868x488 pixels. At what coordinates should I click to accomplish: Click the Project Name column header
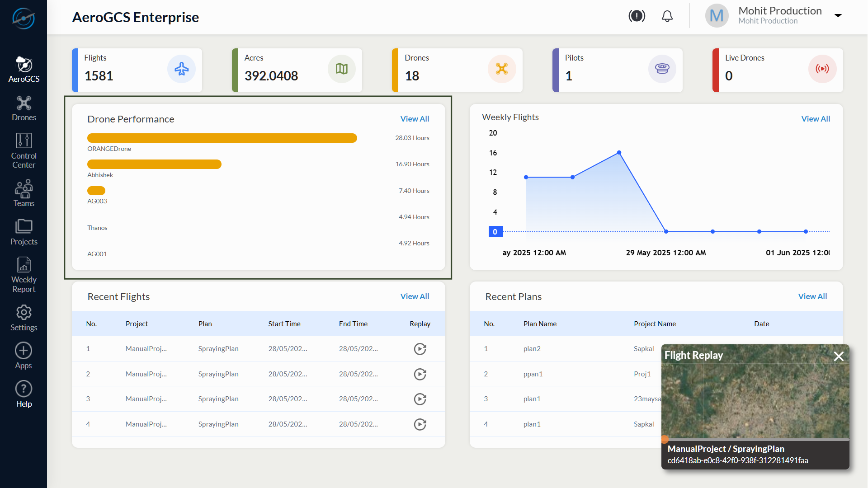pyautogui.click(x=655, y=324)
